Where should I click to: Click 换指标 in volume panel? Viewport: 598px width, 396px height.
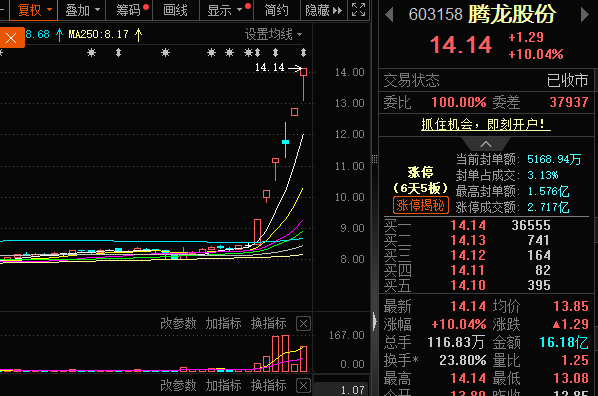click(268, 324)
